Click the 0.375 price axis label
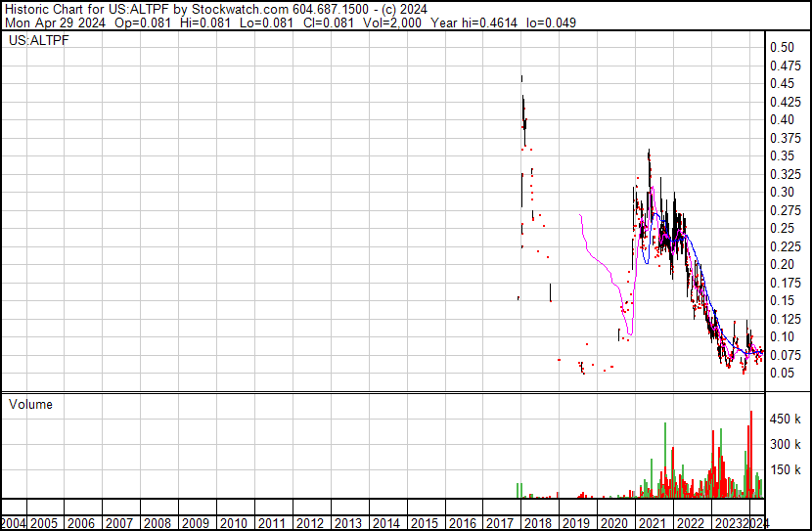 click(786, 138)
